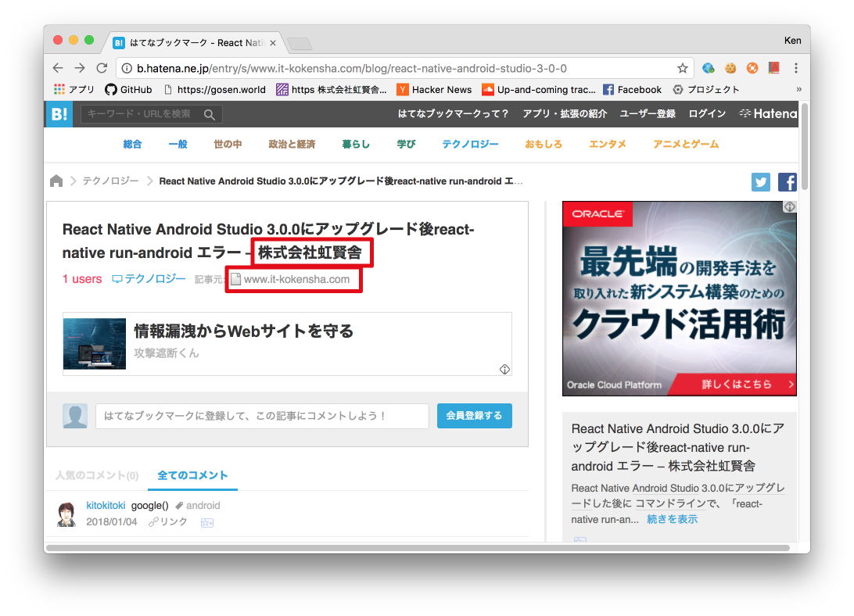Open ユーザー登録 link
The width and height of the screenshot is (854, 616).
648,113
